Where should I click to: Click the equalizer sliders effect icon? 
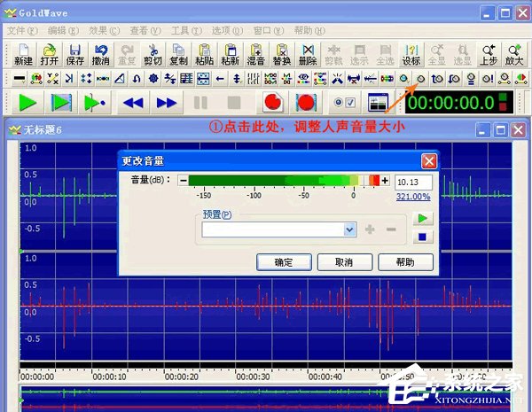point(254,79)
